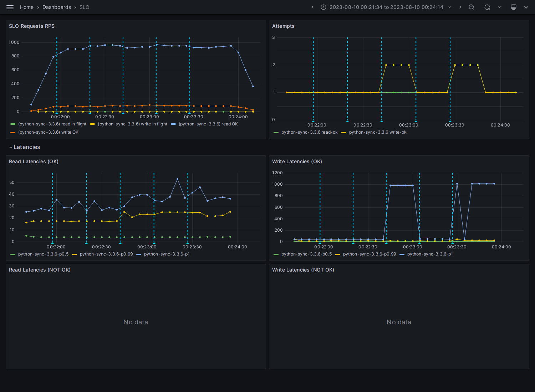Click green swatch of read In flight
Viewport: 535px width, 392px height.
[x=13, y=124]
